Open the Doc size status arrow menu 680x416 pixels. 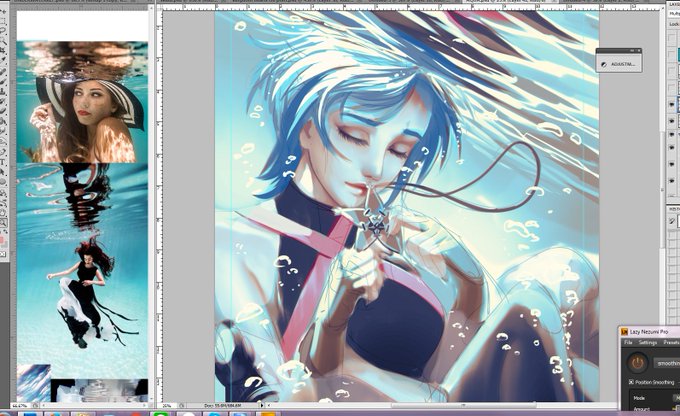[x=262, y=406]
